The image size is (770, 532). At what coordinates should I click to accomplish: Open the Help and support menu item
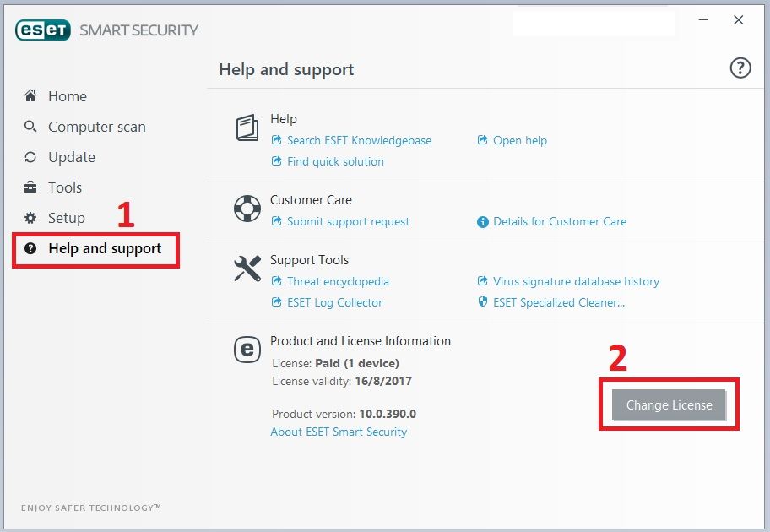point(105,248)
